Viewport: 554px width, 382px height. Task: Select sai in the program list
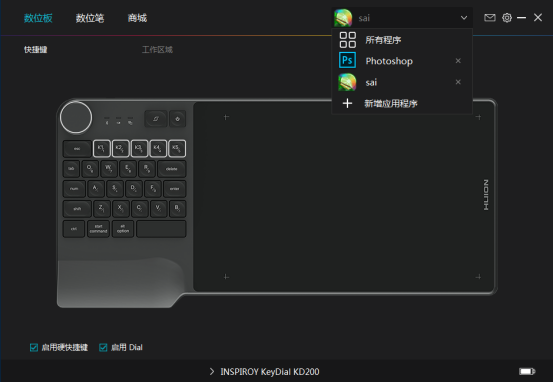402,82
